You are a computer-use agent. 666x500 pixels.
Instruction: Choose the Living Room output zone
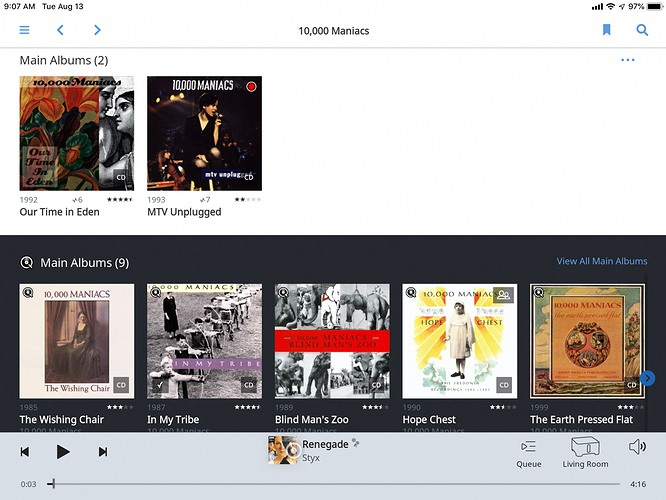tap(585, 453)
